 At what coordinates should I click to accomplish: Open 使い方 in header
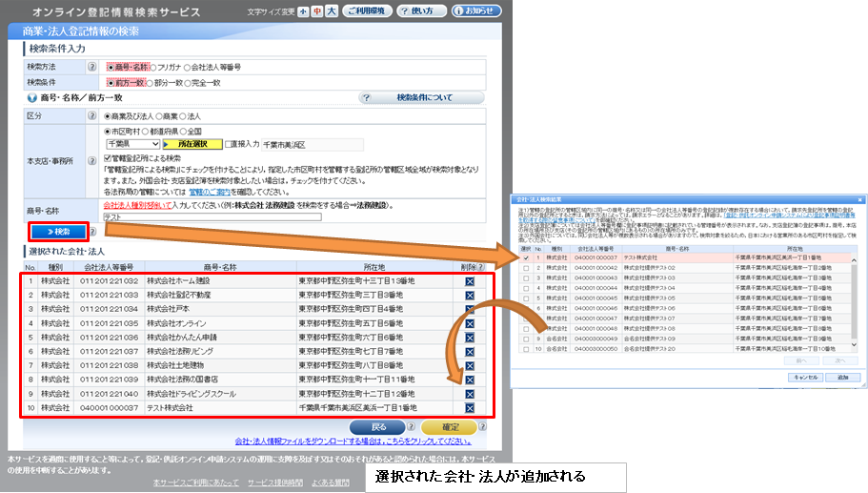click(x=422, y=11)
